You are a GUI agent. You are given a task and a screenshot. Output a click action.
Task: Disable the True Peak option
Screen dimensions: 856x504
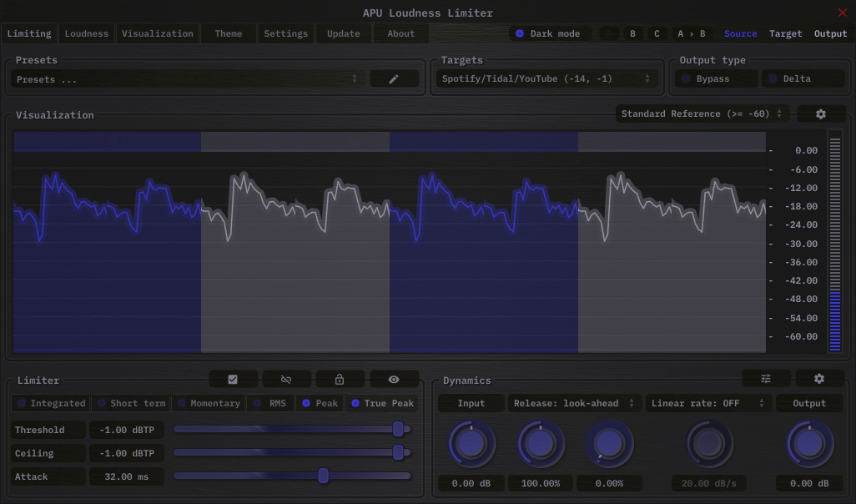382,403
